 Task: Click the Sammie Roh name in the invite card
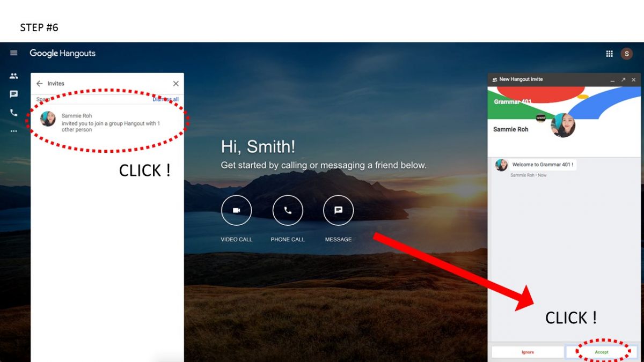click(510, 129)
